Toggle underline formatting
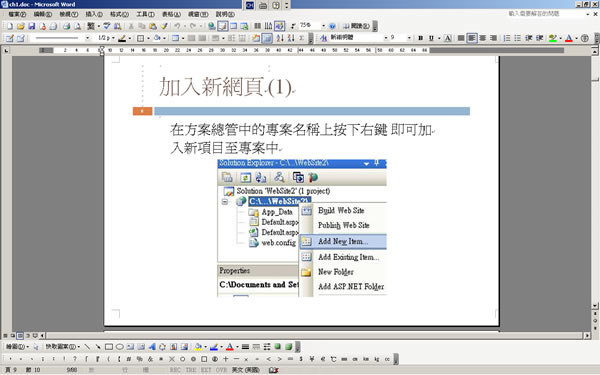Screen dimensions: 600x375 (431, 38)
